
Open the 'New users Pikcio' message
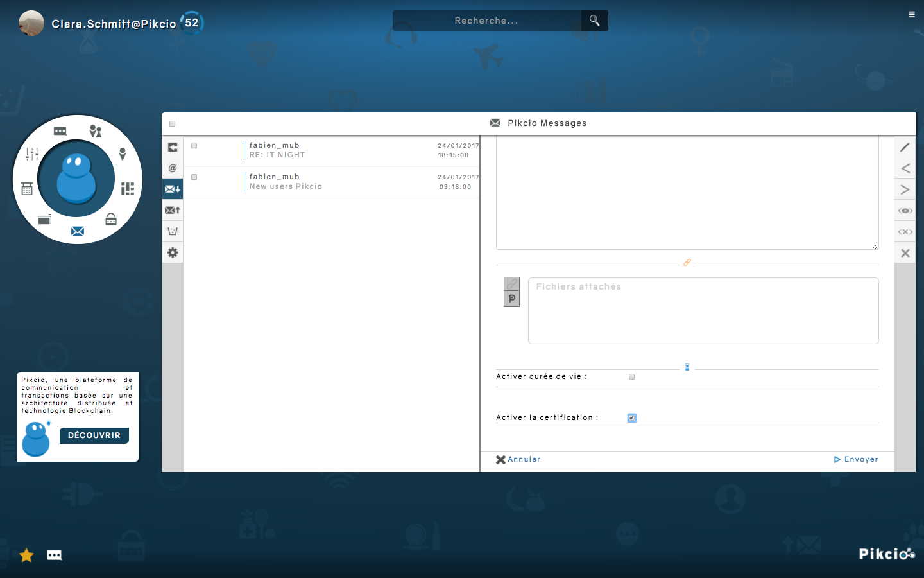(286, 186)
